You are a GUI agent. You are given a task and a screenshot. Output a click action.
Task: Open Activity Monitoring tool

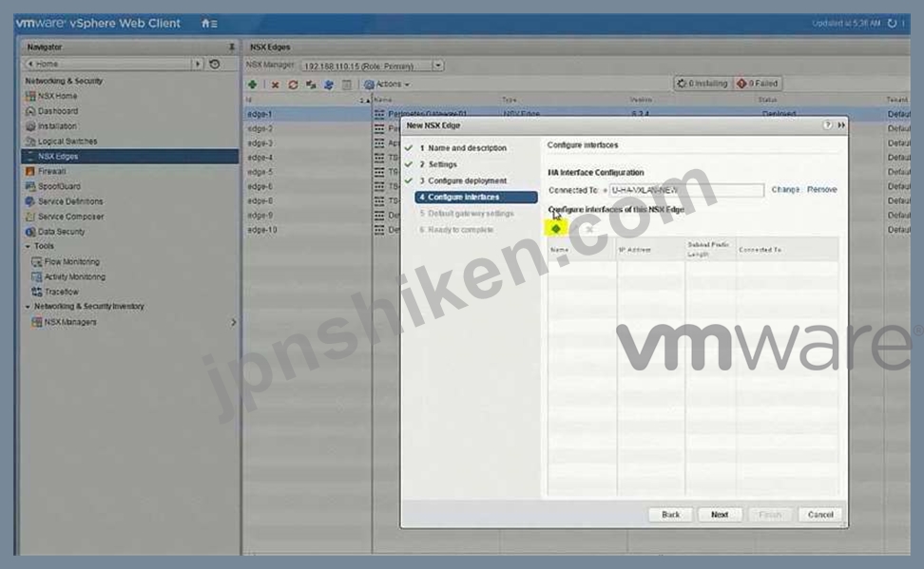pyautogui.click(x=68, y=276)
